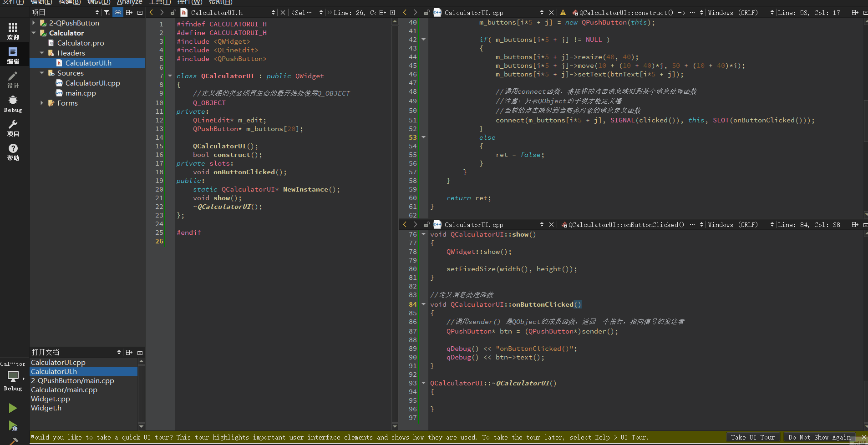The width and height of the screenshot is (868, 445).
Task: Close top-right CalculatorUI.cpp document
Action: 551,13
